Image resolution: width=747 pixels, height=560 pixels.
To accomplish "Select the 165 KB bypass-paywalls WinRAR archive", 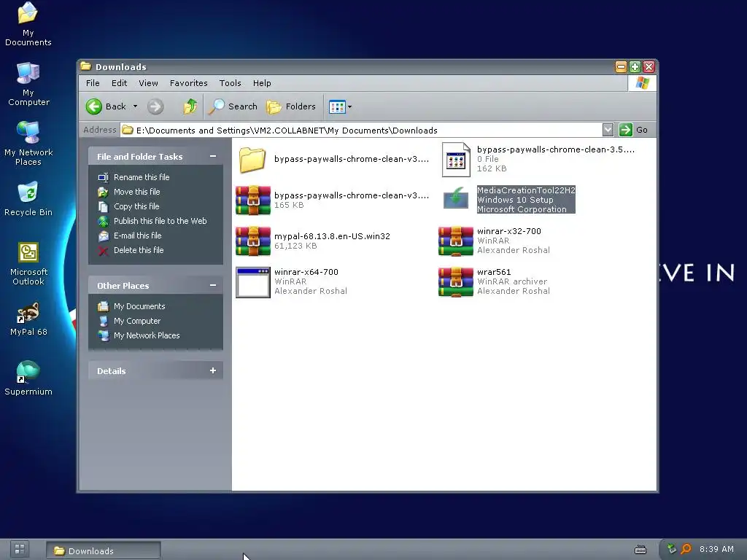I will coord(253,201).
